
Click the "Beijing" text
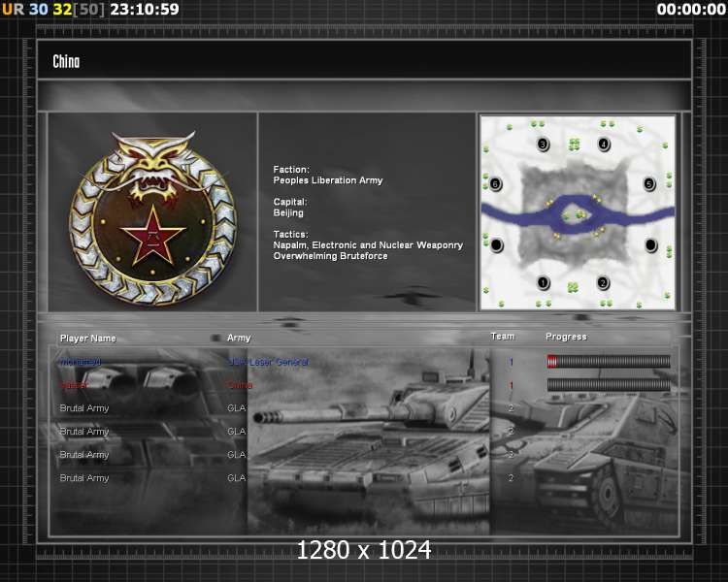pos(288,213)
